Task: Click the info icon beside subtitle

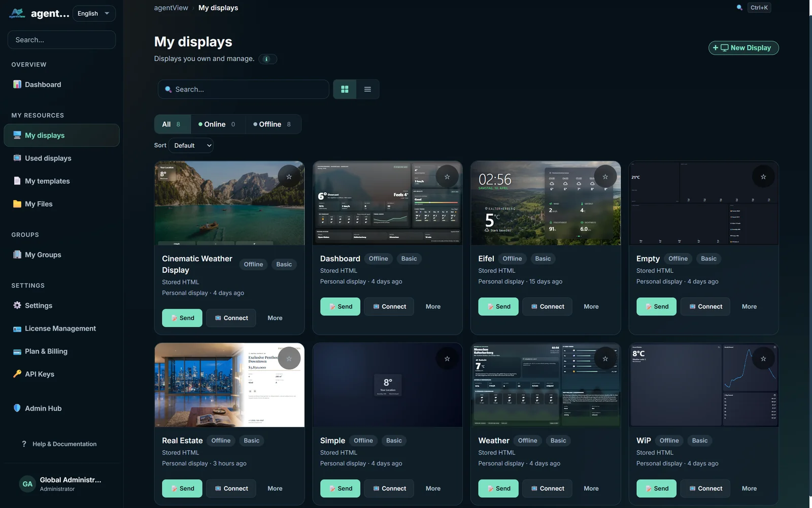Action: [267, 59]
